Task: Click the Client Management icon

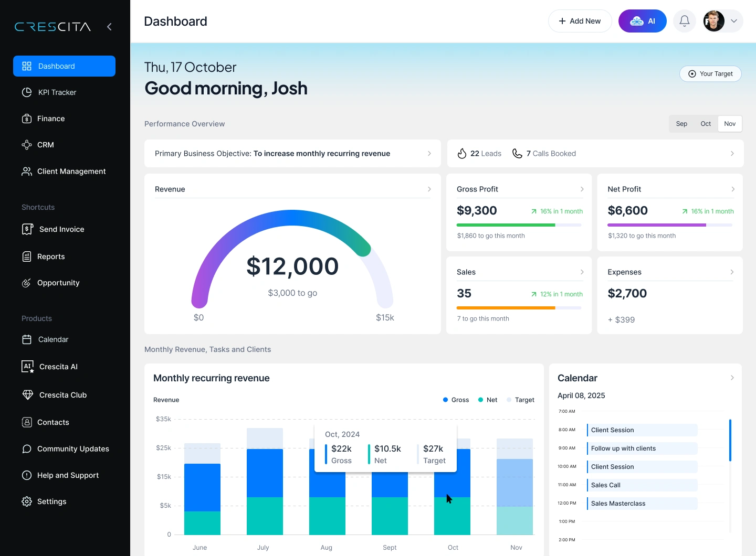Action: click(x=27, y=171)
